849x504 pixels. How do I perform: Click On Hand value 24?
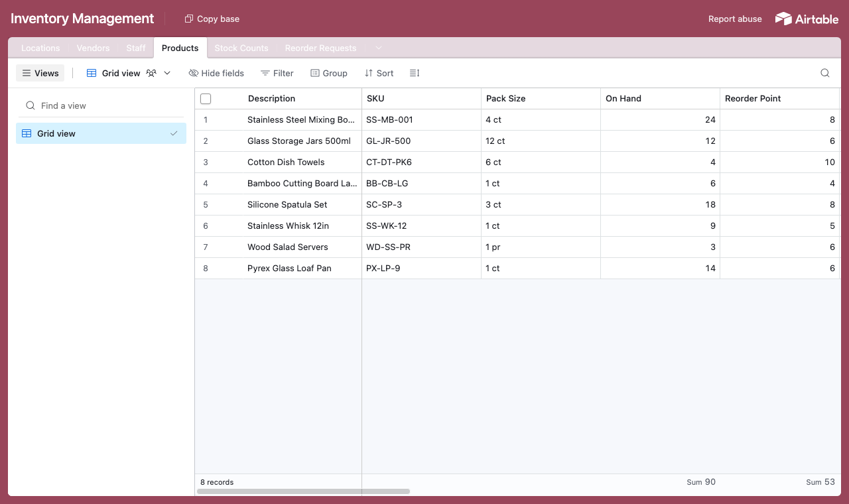(x=661, y=120)
